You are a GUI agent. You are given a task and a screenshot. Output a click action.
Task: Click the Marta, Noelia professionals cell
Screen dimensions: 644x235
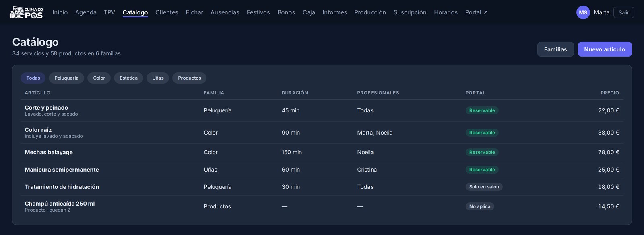click(375, 133)
